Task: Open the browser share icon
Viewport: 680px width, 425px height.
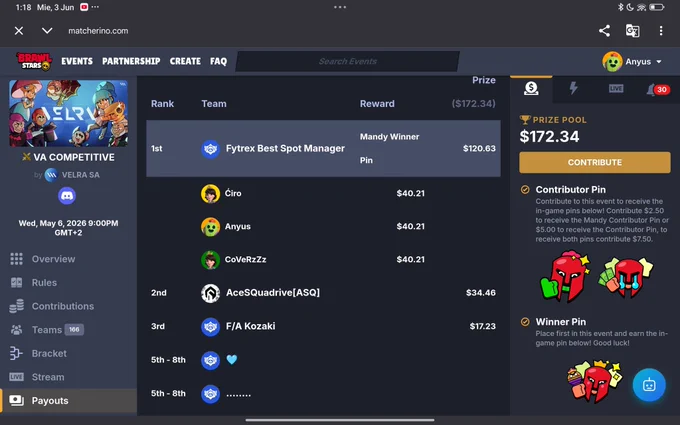Action: point(604,31)
